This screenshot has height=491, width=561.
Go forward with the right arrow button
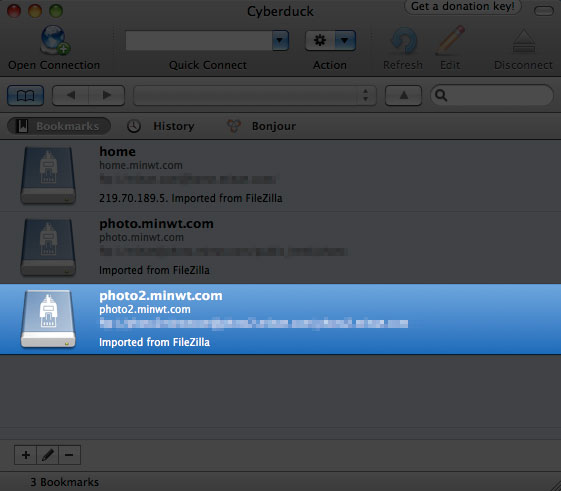107,96
